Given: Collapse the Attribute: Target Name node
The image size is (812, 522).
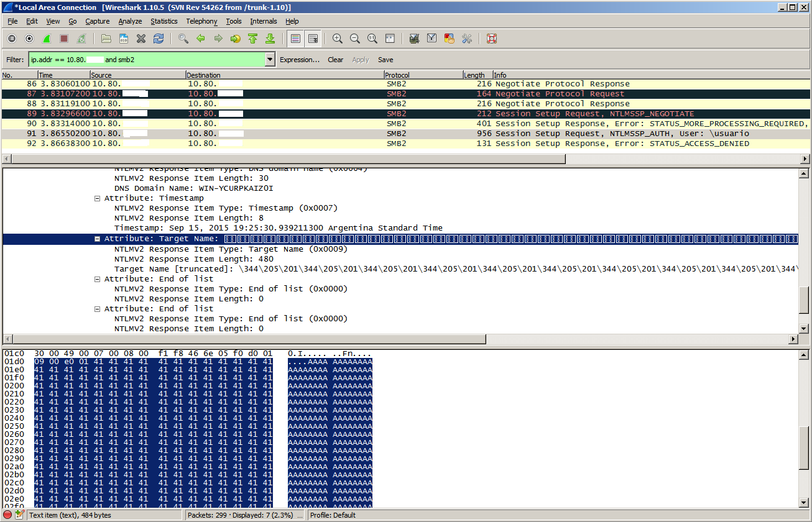Looking at the screenshot, I should tap(97, 239).
